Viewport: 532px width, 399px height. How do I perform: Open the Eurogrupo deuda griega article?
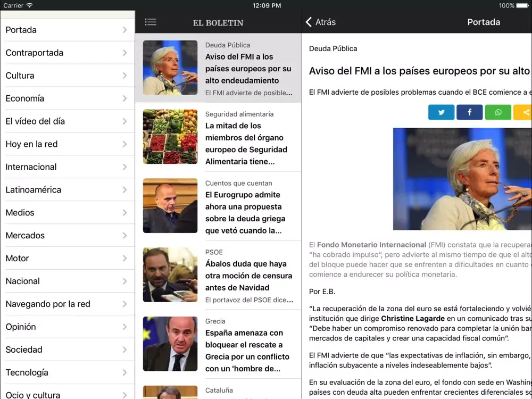pos(245,213)
